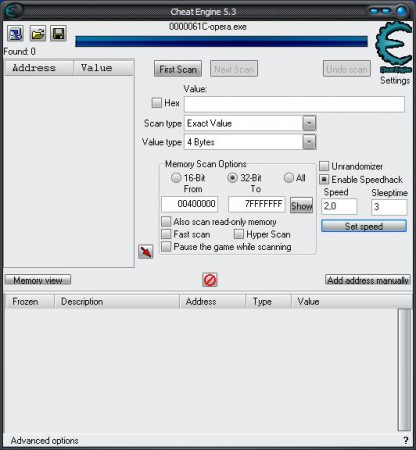Click the address table vertical scrollbar
Image resolution: width=416 pixels, height=450 pixels.
tap(405, 369)
